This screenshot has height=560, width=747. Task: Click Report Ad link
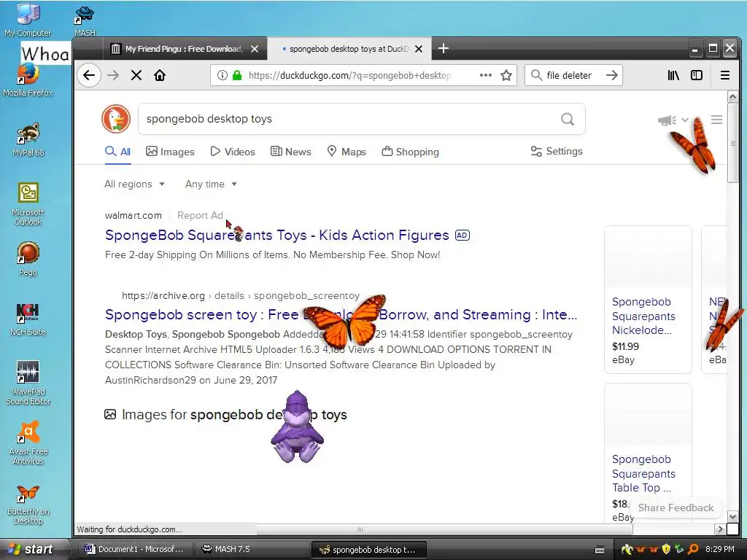200,215
